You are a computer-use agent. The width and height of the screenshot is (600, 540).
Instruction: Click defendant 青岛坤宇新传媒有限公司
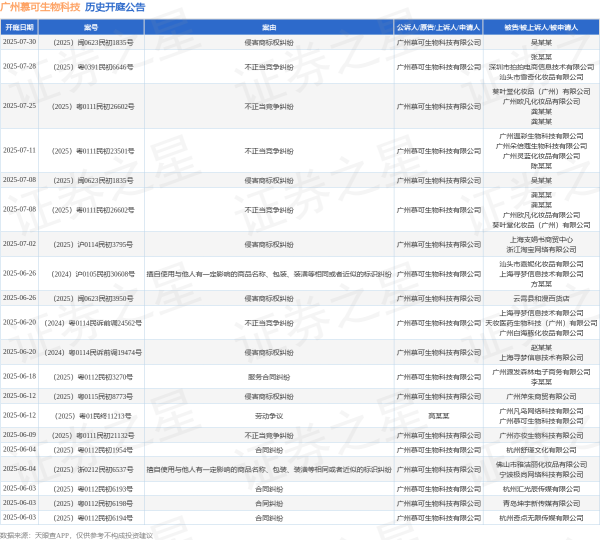pos(541,503)
